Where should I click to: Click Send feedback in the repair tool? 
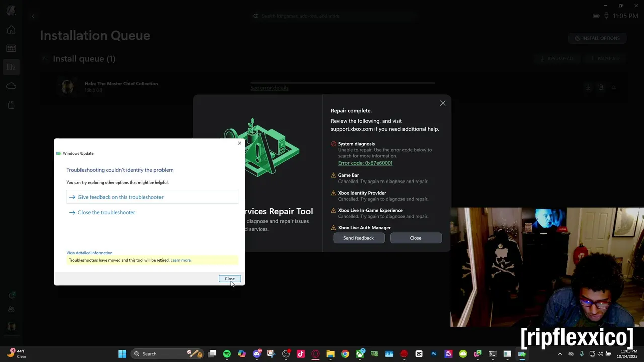pyautogui.click(x=359, y=238)
